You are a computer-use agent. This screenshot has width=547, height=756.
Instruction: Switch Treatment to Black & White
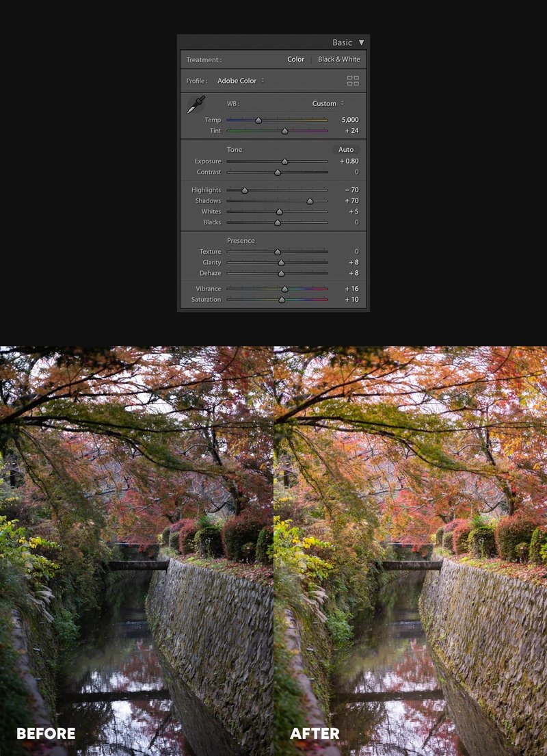click(x=339, y=60)
